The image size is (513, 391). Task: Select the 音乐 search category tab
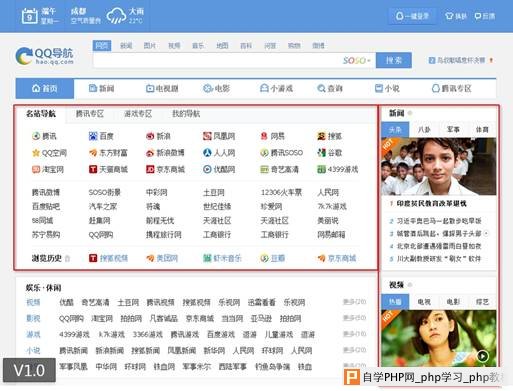tap(198, 46)
